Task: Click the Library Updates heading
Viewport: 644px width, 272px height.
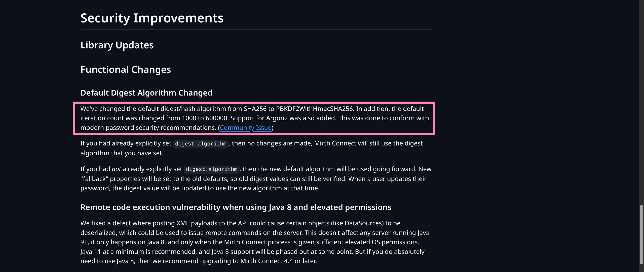Action: click(117, 45)
